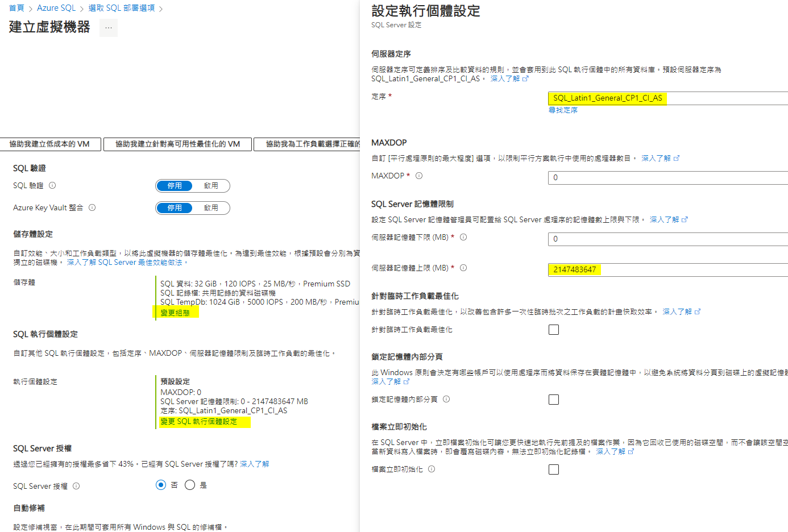Screen dimensions: 788x532
Task: Select 是 for SQL Server 授權
Action: coord(190,485)
